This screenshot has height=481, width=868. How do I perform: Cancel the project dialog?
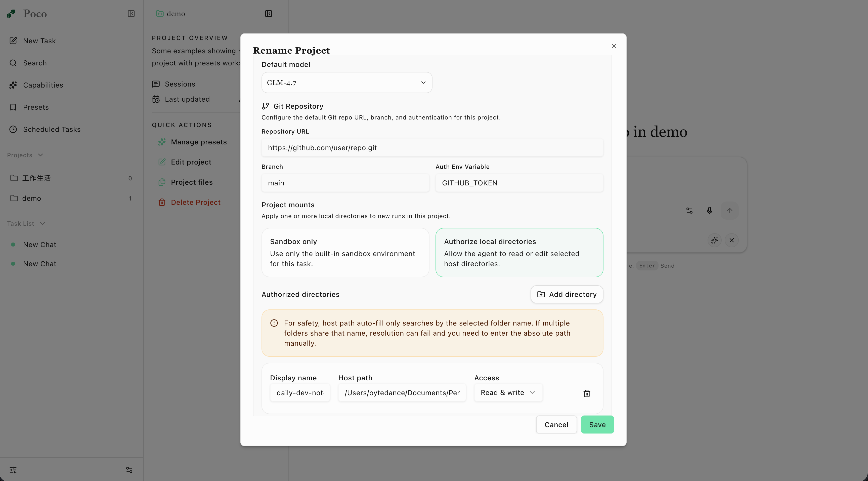[x=556, y=425]
